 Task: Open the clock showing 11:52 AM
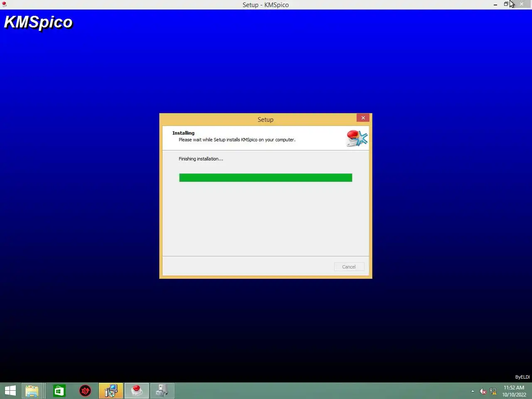click(514, 391)
